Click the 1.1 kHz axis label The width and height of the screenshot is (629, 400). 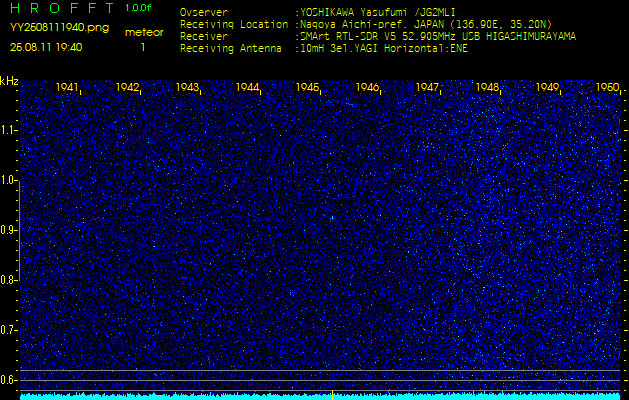[7, 130]
